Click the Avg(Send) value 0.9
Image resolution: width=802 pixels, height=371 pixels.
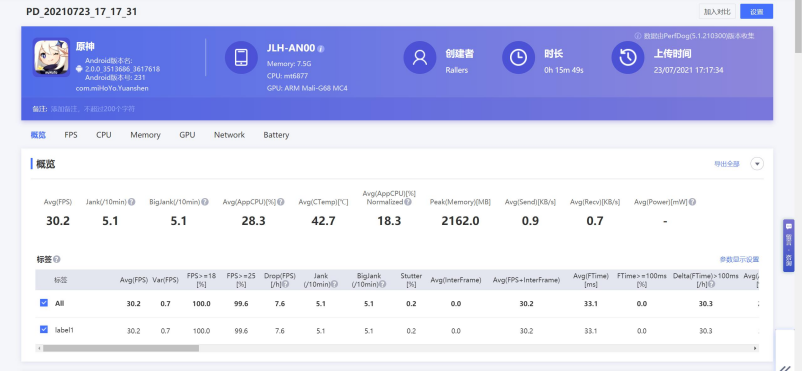point(530,221)
